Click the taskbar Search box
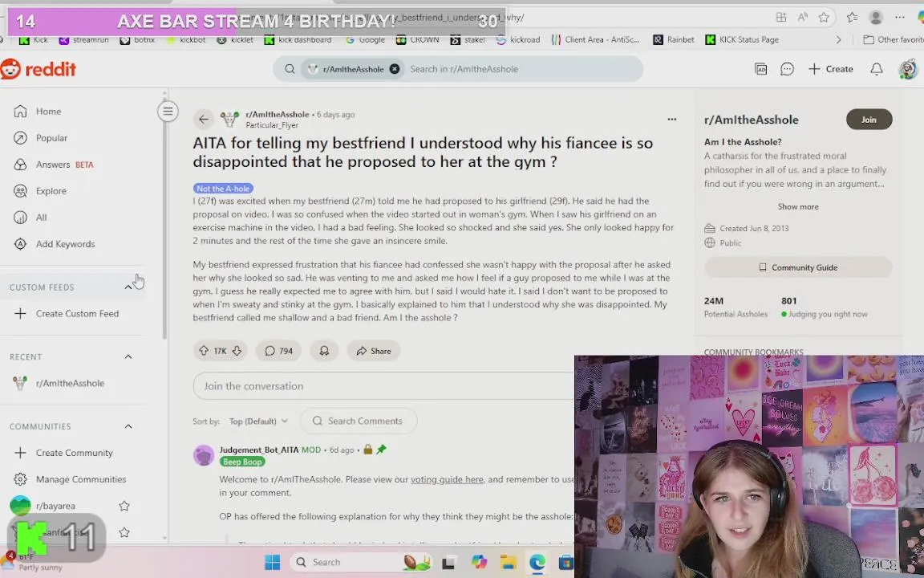This screenshot has width=924, height=578. click(361, 562)
